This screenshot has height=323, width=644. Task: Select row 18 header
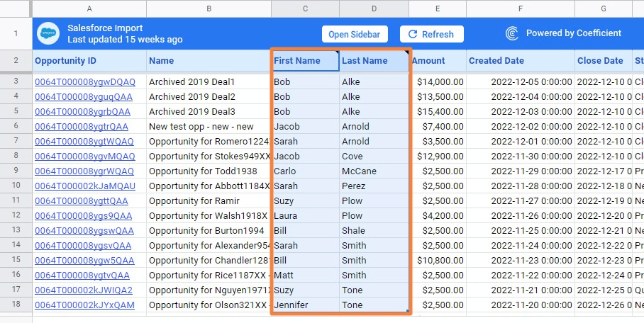(x=16, y=305)
